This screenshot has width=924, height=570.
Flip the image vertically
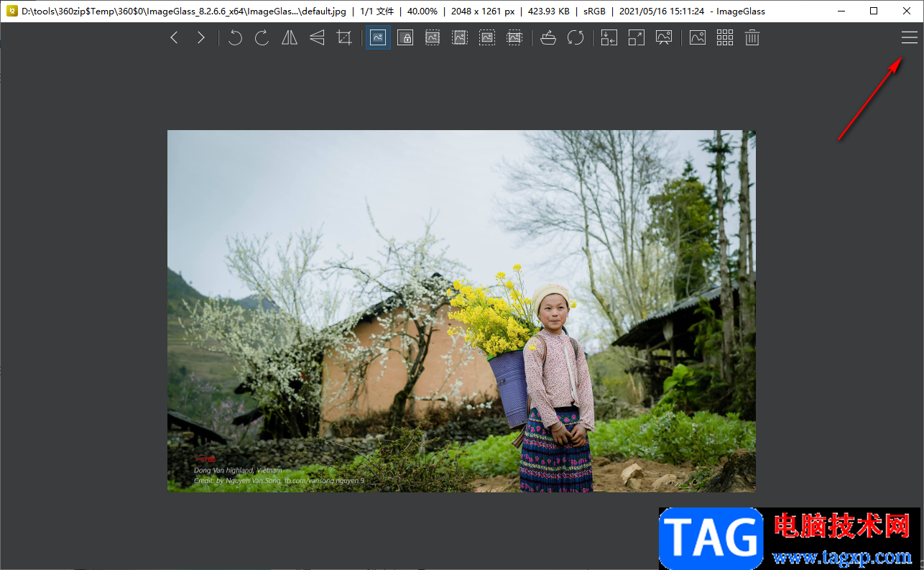(317, 38)
